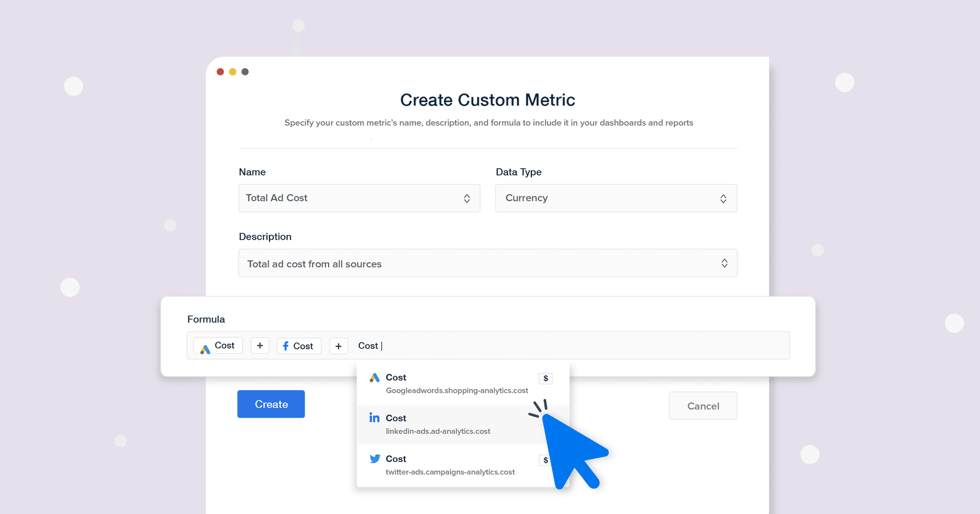Open the Data Type Currency dropdown arrows
This screenshot has height=514, width=980.
pyautogui.click(x=723, y=198)
